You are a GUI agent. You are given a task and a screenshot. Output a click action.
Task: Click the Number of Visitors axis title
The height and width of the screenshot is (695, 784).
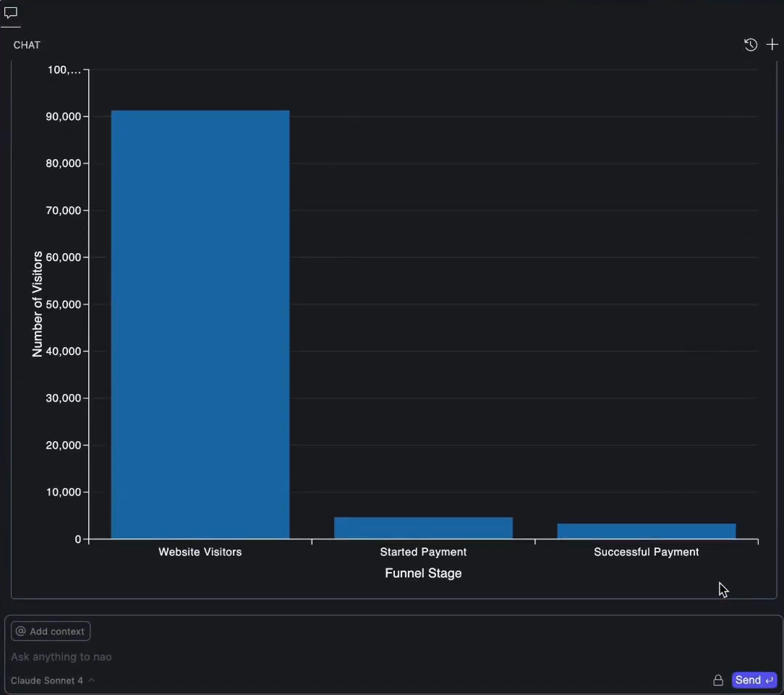click(x=38, y=304)
